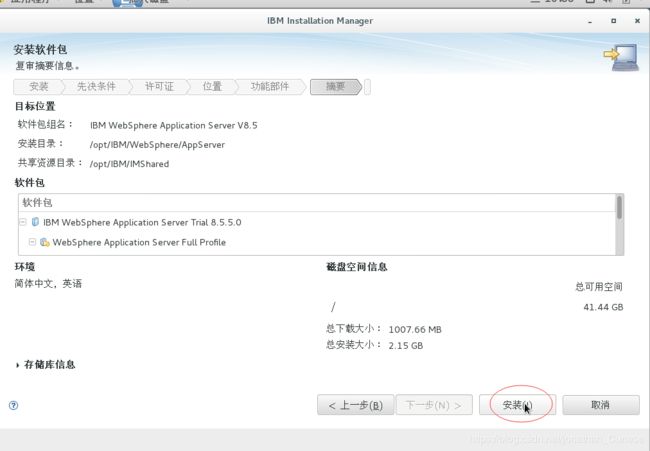Click the install path /opt/IBM/WebSphere/AppServer
The image size is (650, 451).
tap(158, 145)
